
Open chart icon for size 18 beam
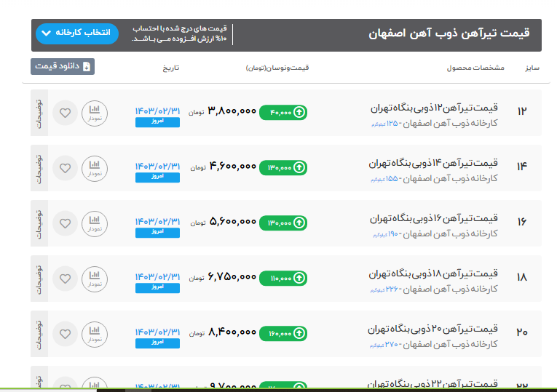click(94, 279)
